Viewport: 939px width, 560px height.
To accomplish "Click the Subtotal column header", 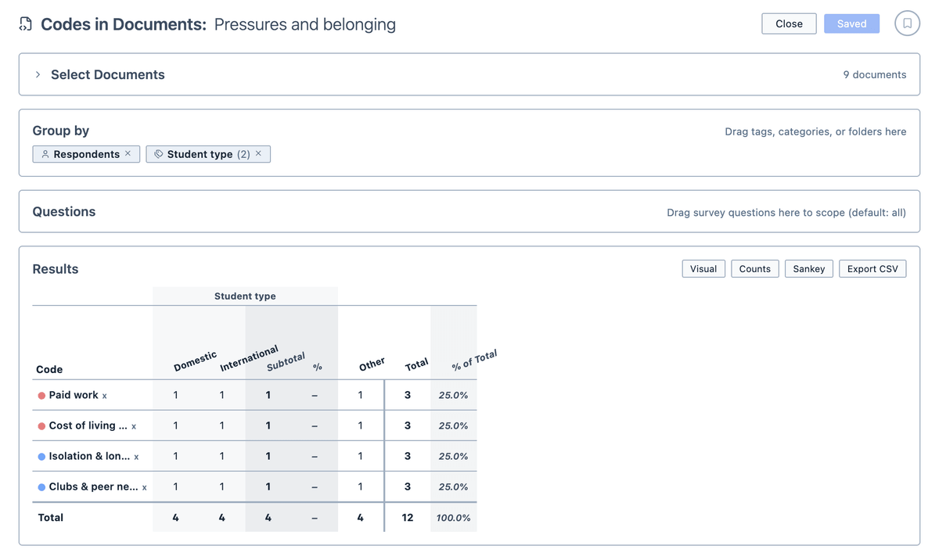I will point(286,362).
